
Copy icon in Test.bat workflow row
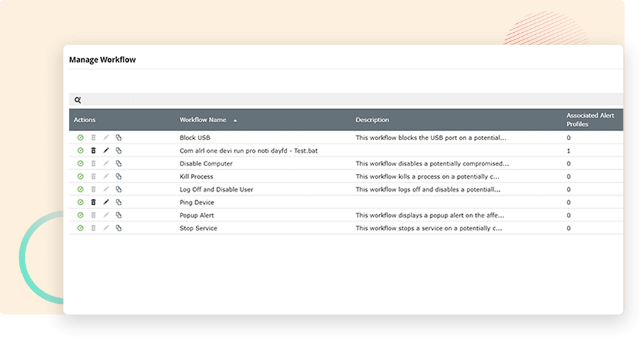coord(118,151)
